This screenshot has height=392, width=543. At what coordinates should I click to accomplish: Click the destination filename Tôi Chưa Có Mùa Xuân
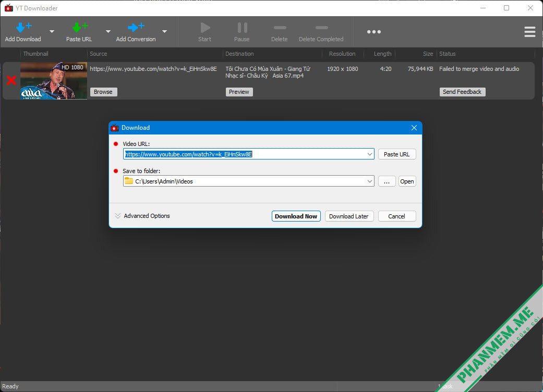pos(268,72)
